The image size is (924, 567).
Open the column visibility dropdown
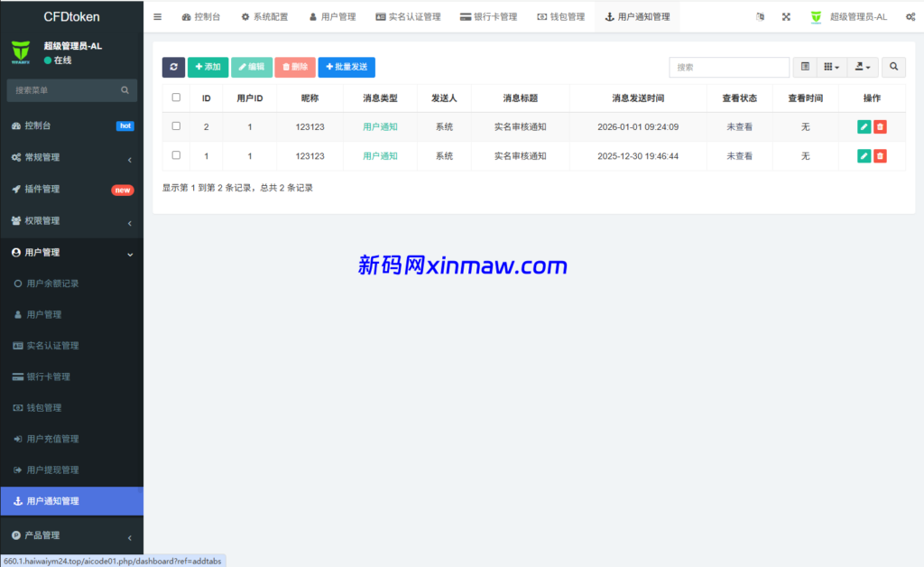(830, 67)
